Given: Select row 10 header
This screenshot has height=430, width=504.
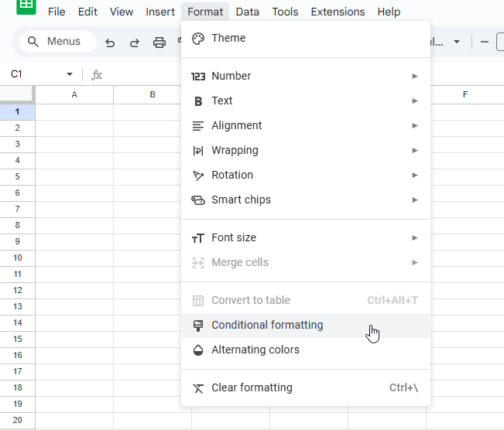Looking at the screenshot, I should 17,258.
